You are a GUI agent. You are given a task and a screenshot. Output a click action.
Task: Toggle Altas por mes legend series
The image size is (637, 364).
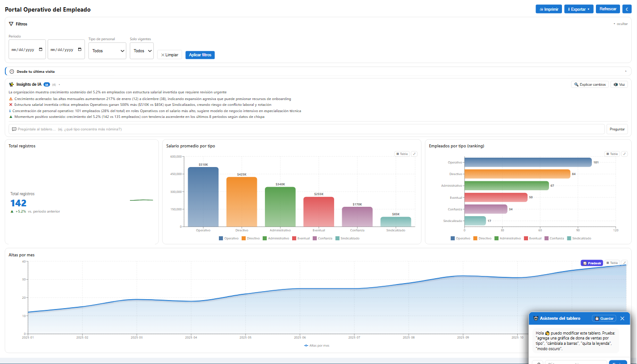317,346
